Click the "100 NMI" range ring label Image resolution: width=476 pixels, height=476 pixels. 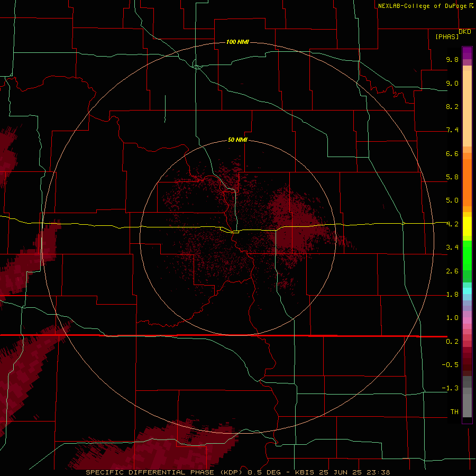coord(237,42)
